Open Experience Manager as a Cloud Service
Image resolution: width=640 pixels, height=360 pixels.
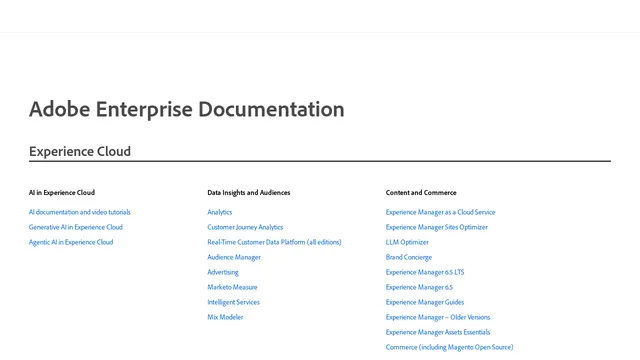coord(440,212)
